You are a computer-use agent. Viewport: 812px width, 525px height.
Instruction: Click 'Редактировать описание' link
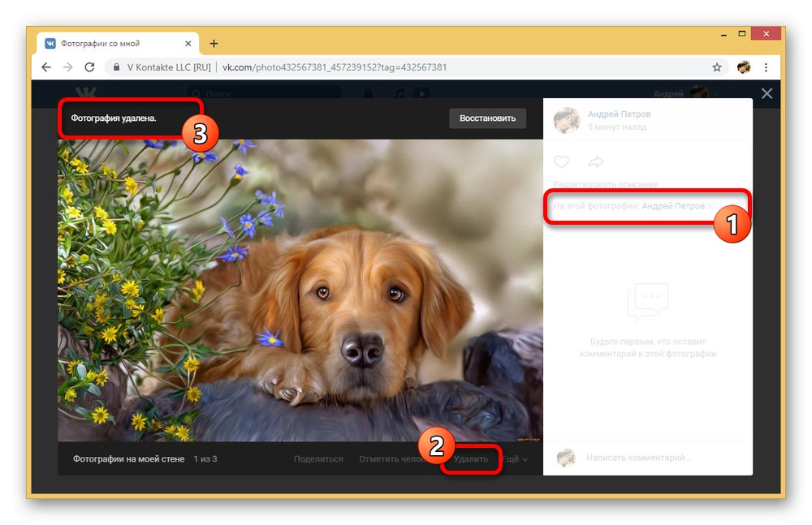point(606,184)
